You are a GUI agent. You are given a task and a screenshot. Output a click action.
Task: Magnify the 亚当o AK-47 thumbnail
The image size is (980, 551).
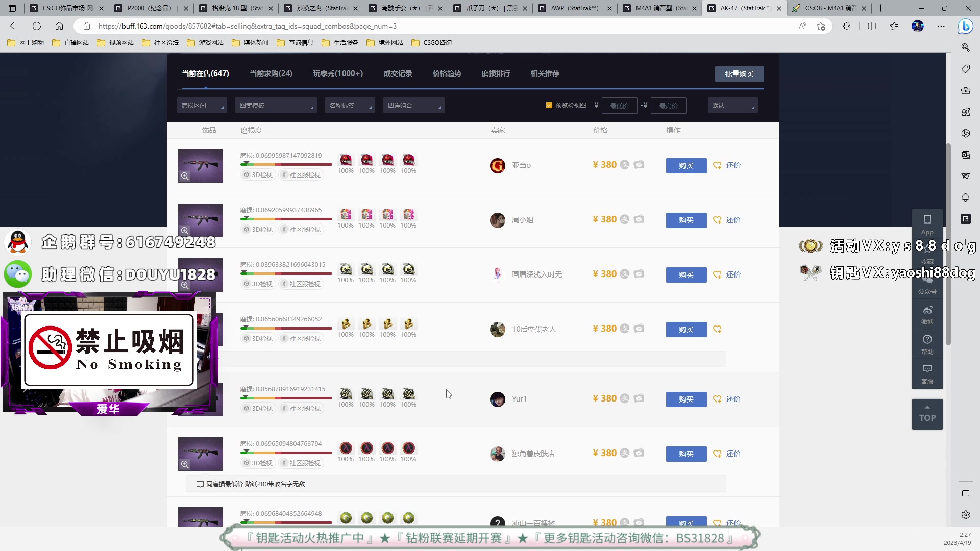[x=185, y=176]
